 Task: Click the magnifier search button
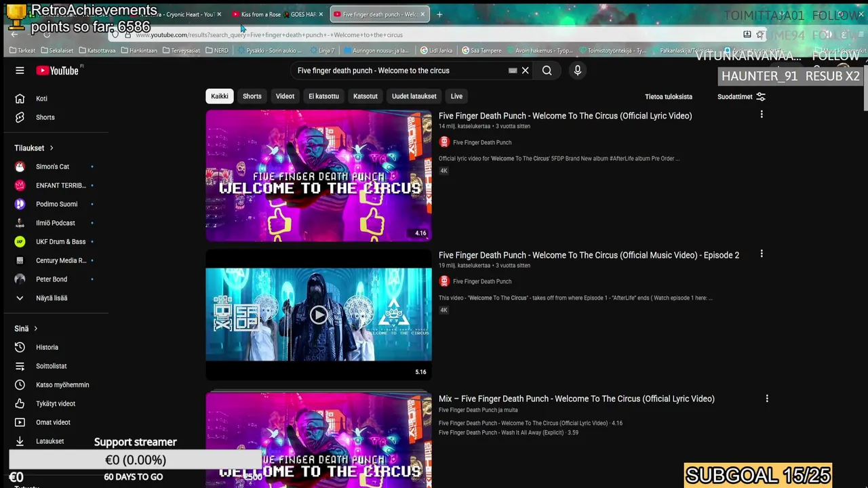[547, 70]
